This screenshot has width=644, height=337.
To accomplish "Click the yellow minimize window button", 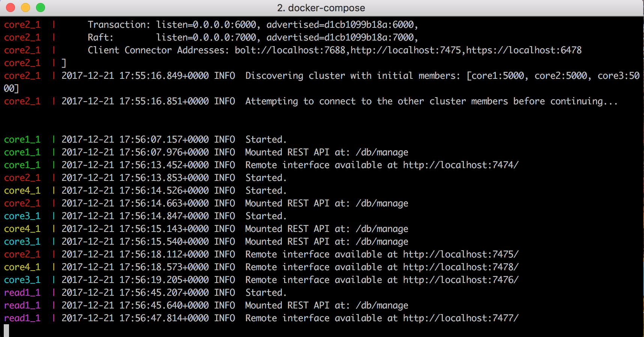I will pyautogui.click(x=26, y=8).
